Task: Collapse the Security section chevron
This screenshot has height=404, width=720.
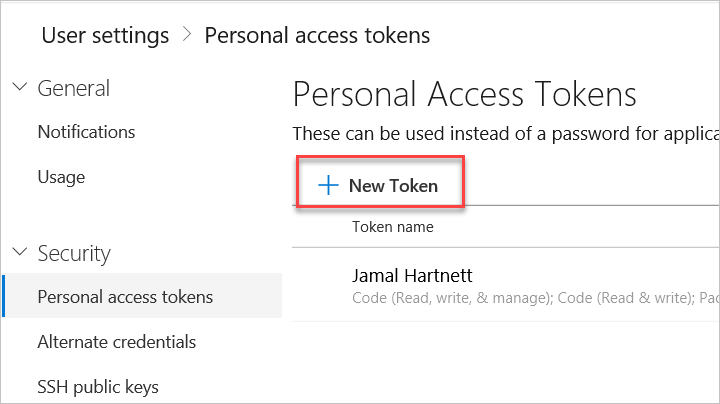Action: point(20,252)
